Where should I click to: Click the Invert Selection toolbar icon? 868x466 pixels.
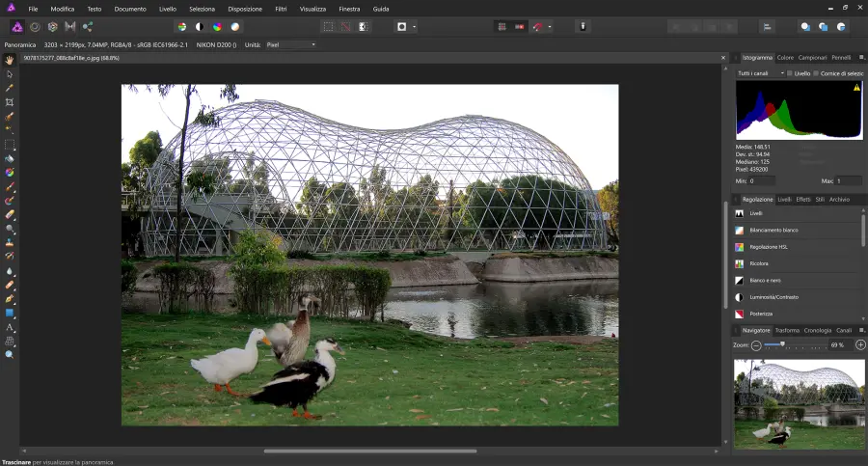(x=364, y=27)
